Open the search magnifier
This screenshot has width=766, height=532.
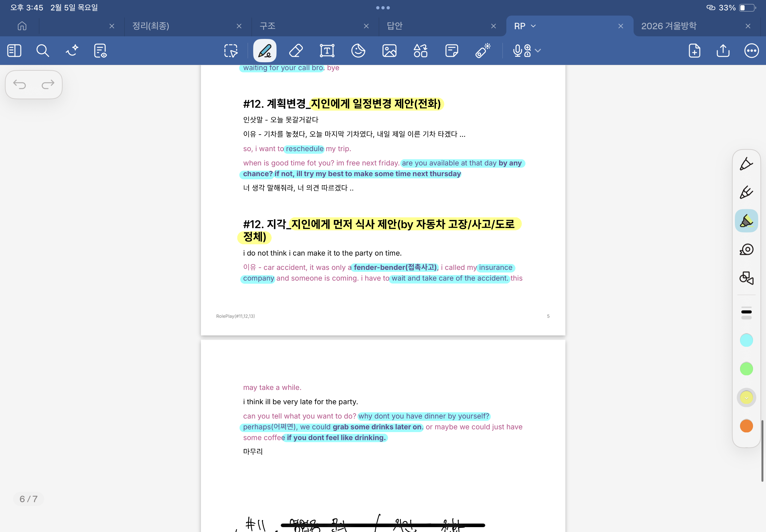(43, 51)
